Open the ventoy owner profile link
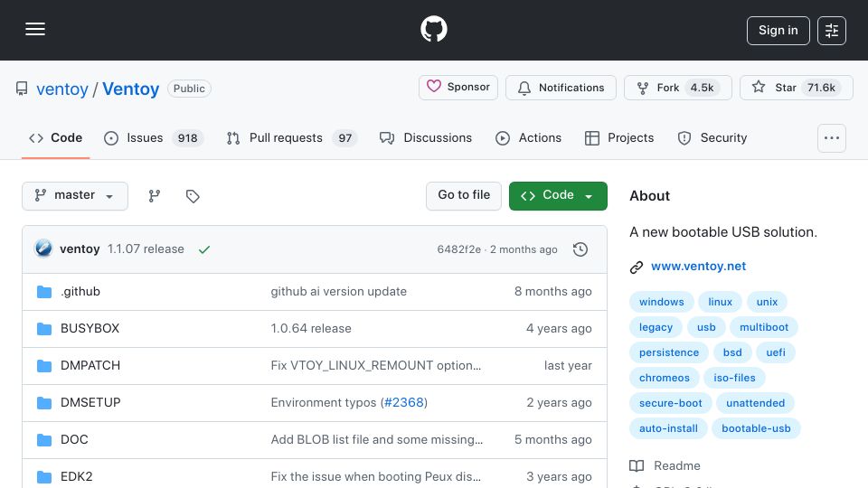This screenshot has height=488, width=868. [62, 89]
